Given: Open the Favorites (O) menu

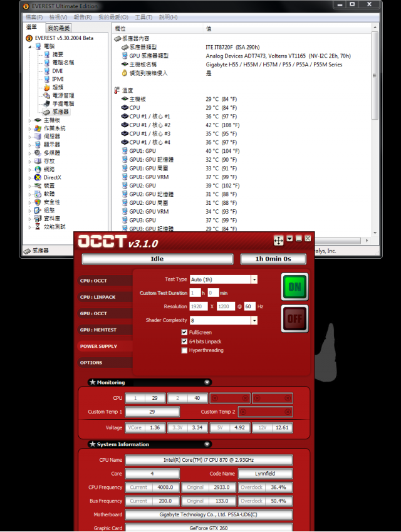Looking at the screenshot, I should click(x=113, y=17).
